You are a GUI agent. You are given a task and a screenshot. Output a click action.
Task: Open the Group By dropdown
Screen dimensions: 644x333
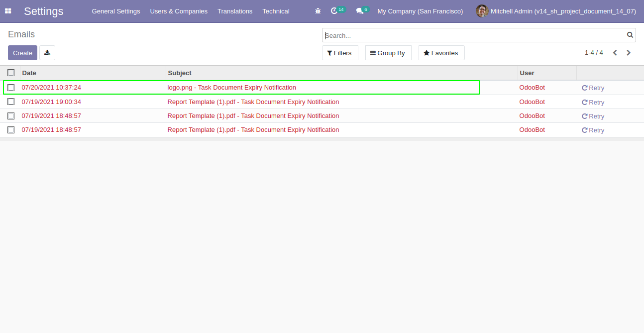pos(388,53)
